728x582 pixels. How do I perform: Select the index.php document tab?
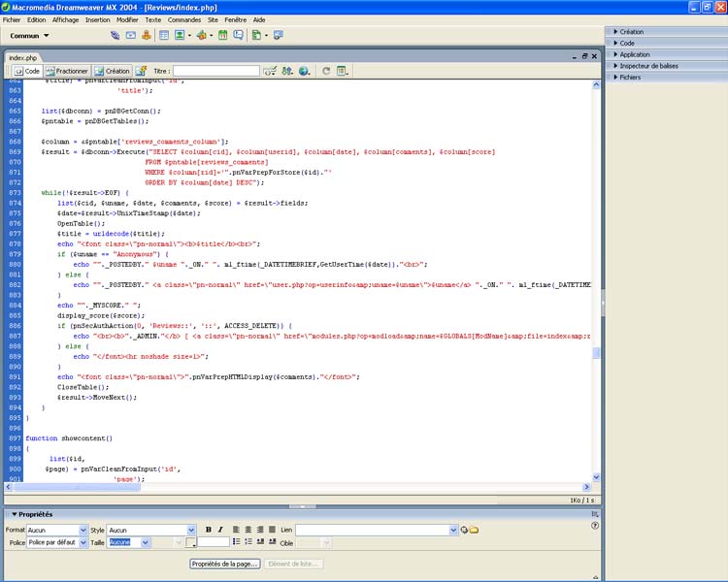(22, 57)
